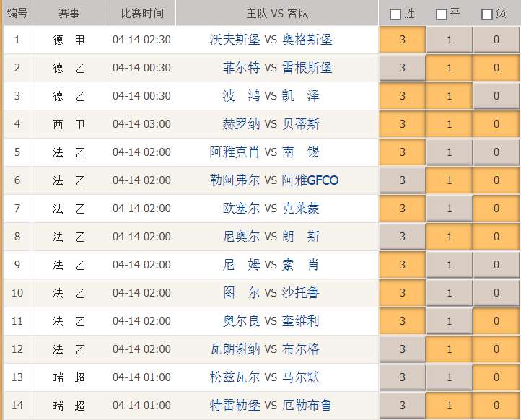
Task: Check the 平 select-all checkbox
Action: pos(441,14)
